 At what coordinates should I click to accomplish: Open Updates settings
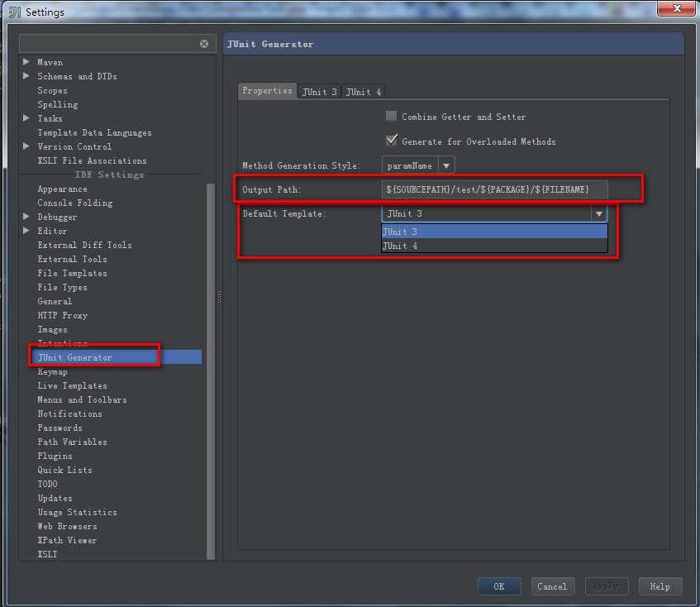click(x=55, y=498)
